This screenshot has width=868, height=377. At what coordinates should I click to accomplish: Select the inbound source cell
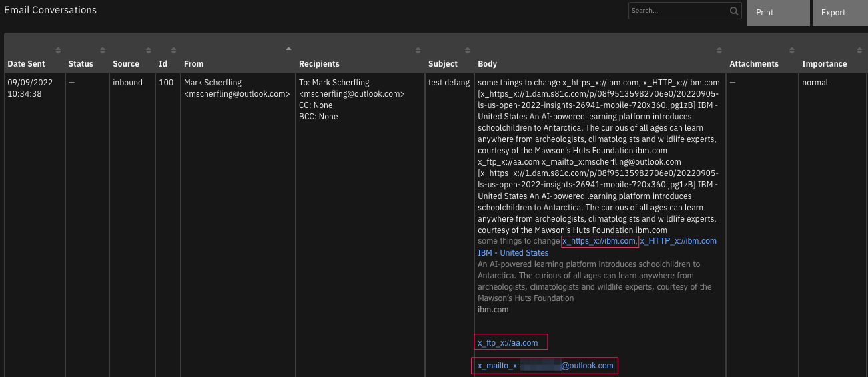[x=127, y=83]
